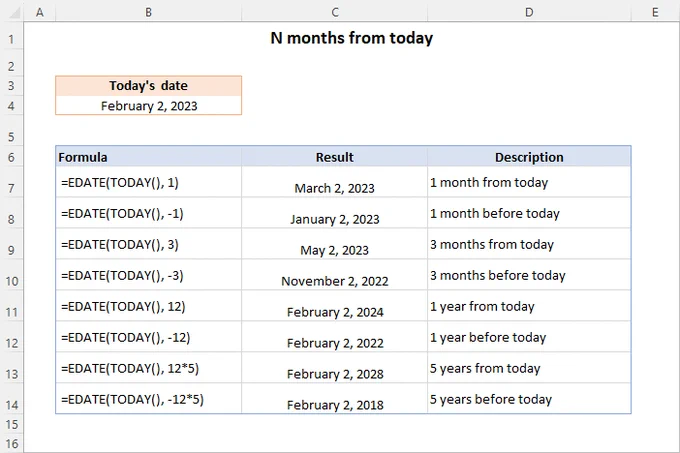Click the 'Formula' column heading cell

[x=148, y=157]
